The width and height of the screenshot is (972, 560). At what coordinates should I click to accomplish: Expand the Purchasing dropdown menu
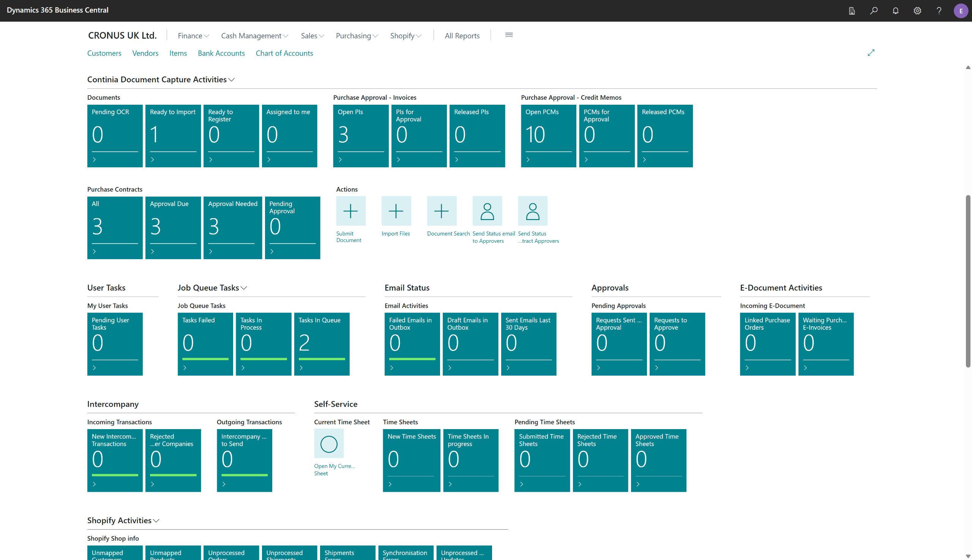357,36
